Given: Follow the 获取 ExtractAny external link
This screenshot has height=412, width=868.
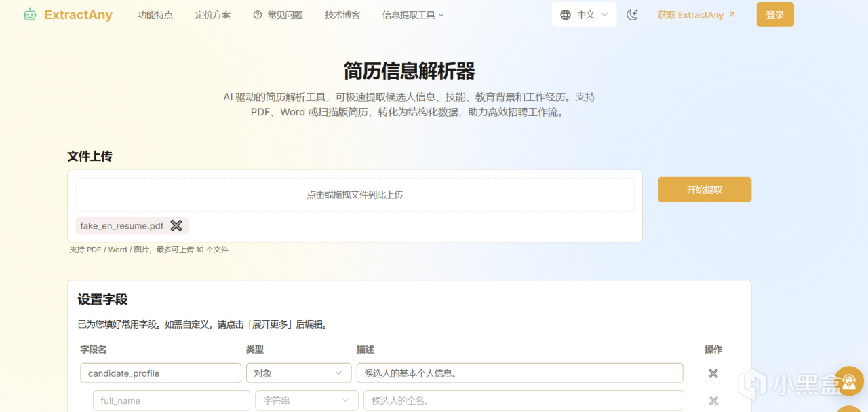Looking at the screenshot, I should click(x=696, y=14).
